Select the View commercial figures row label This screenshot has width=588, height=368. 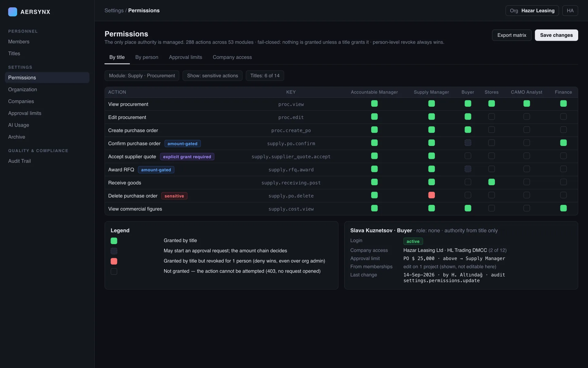135,209
